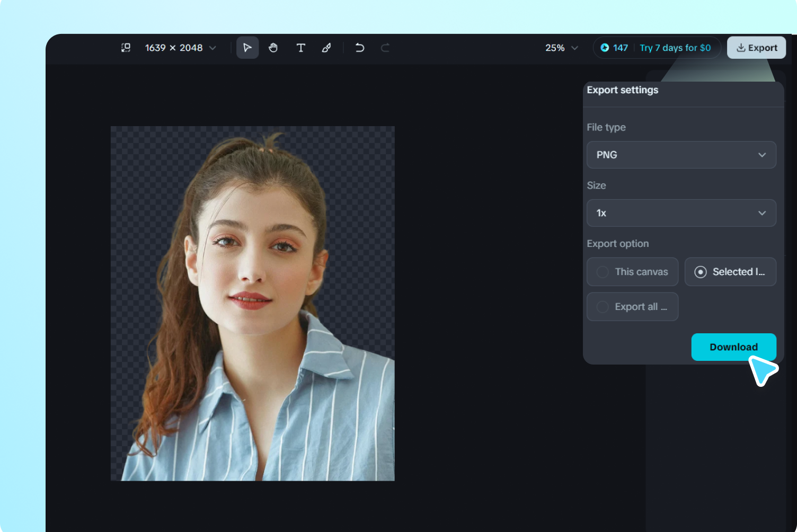This screenshot has width=797, height=532.
Task: Click the canvas resize icon
Action: (126, 48)
